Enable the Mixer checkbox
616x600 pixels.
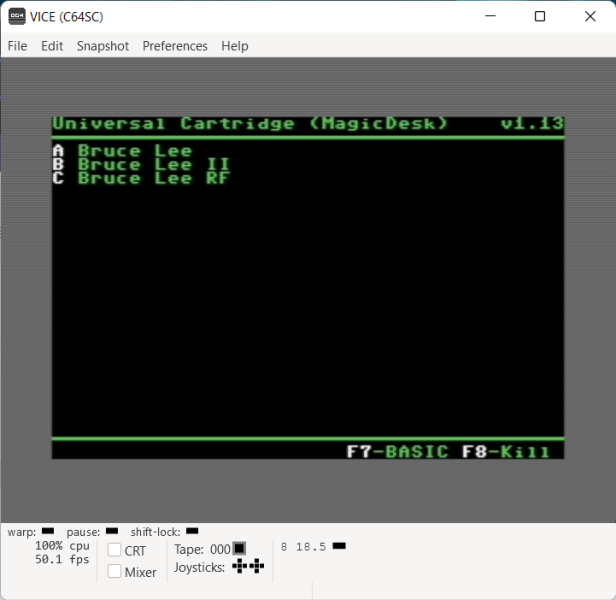click(x=114, y=571)
